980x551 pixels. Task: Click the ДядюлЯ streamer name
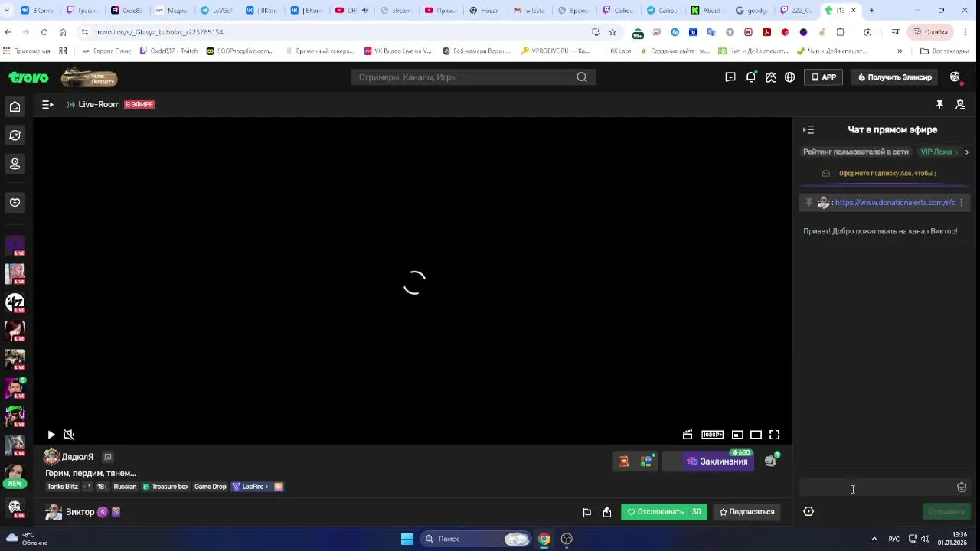click(77, 457)
